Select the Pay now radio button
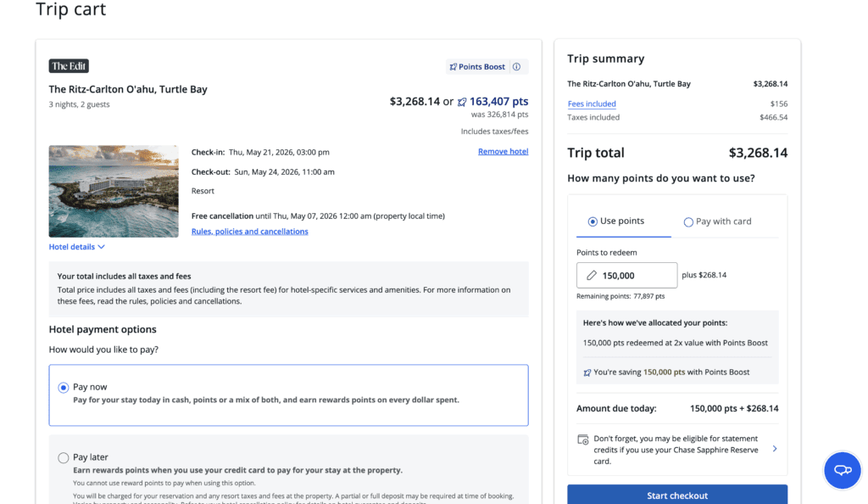The height and width of the screenshot is (504, 868). 64,388
